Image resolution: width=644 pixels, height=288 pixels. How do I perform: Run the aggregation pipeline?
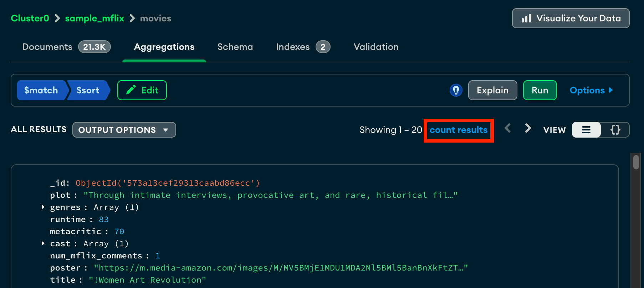[540, 90]
